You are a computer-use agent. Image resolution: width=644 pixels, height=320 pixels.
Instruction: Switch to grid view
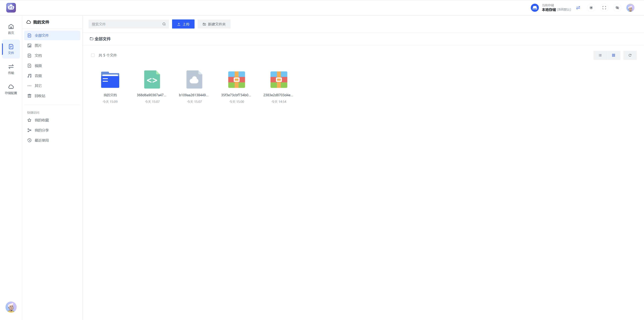coord(613,55)
